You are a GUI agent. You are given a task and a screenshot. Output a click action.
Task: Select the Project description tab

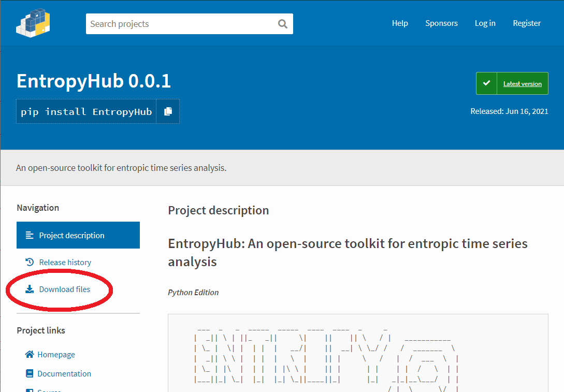(78, 235)
